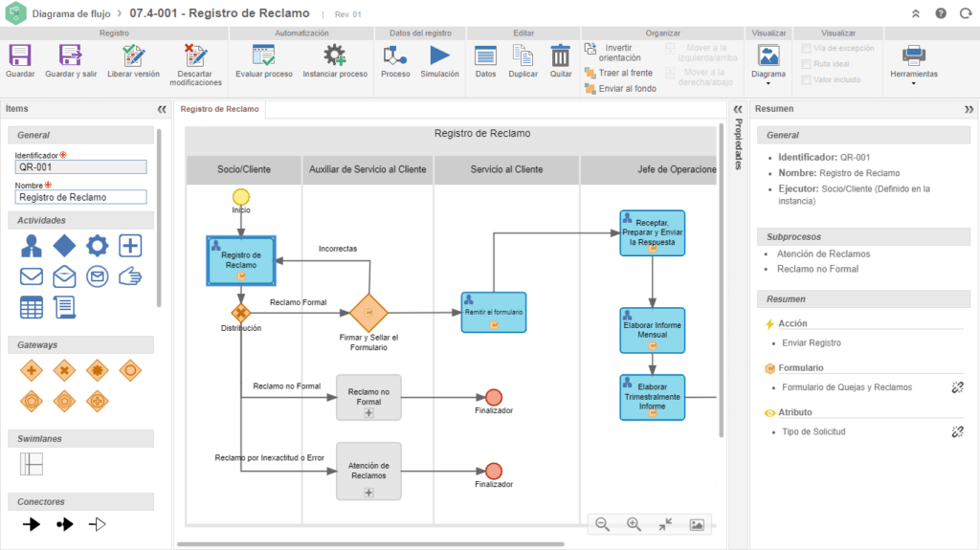Image resolution: width=980 pixels, height=550 pixels.
Task: Collapse the Items panel with chevrons
Action: [x=162, y=109]
